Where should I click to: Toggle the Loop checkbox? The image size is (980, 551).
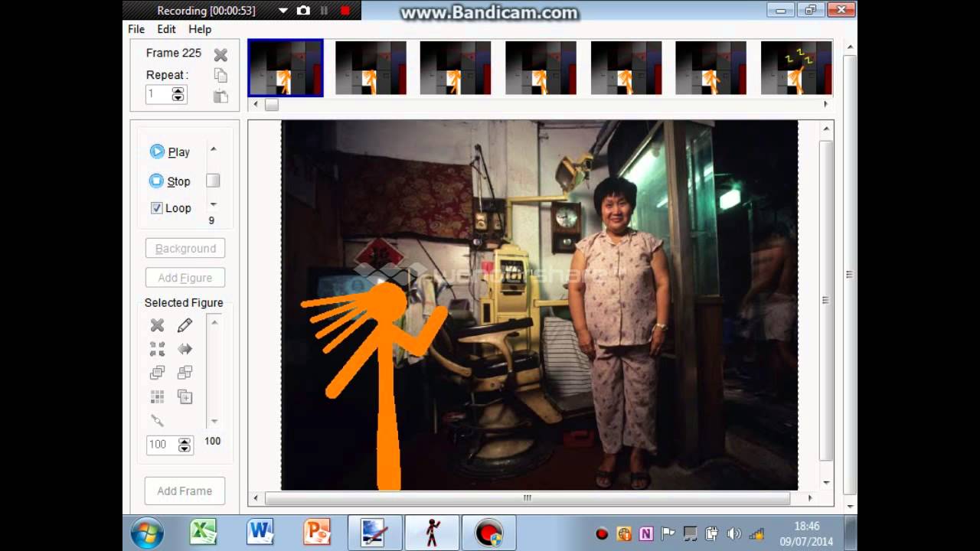tap(156, 208)
